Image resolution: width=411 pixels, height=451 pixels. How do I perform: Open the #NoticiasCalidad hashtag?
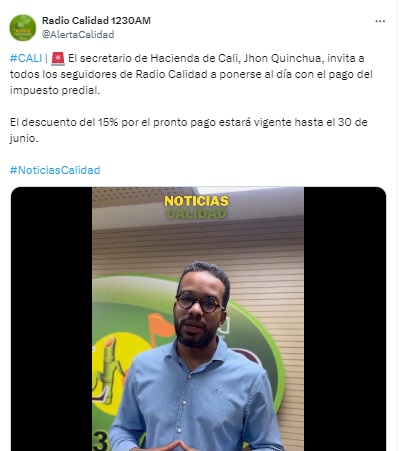[55, 170]
